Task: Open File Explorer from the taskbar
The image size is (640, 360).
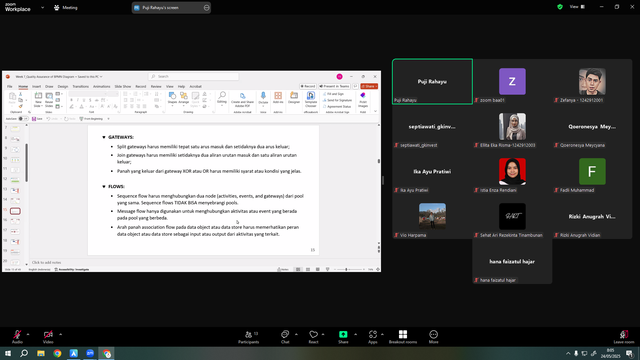Action: 41,353
